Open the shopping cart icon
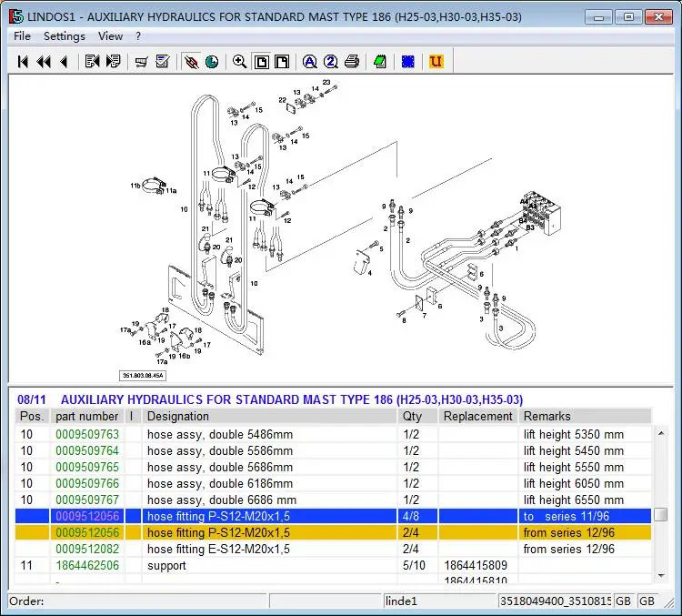 pyautogui.click(x=141, y=62)
